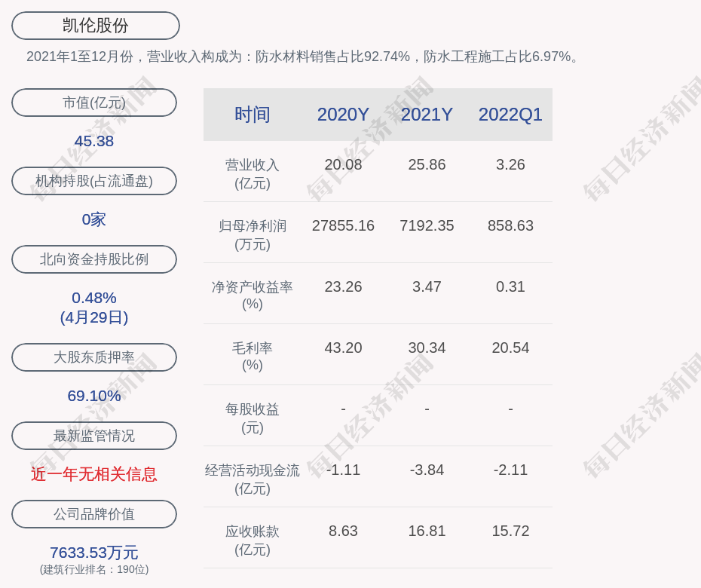Click the 大股东质押率 label pill
Viewport: 701px width, 588px height.
tap(94, 357)
